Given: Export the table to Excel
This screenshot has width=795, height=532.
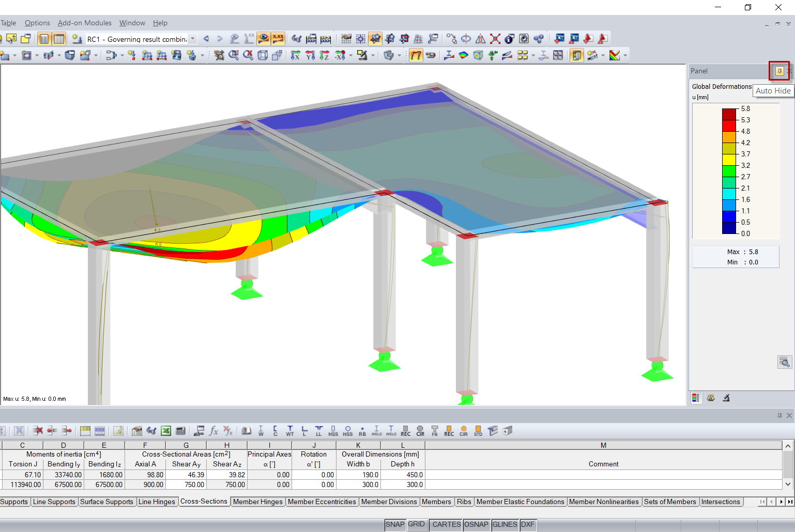Looking at the screenshot, I should [165, 430].
